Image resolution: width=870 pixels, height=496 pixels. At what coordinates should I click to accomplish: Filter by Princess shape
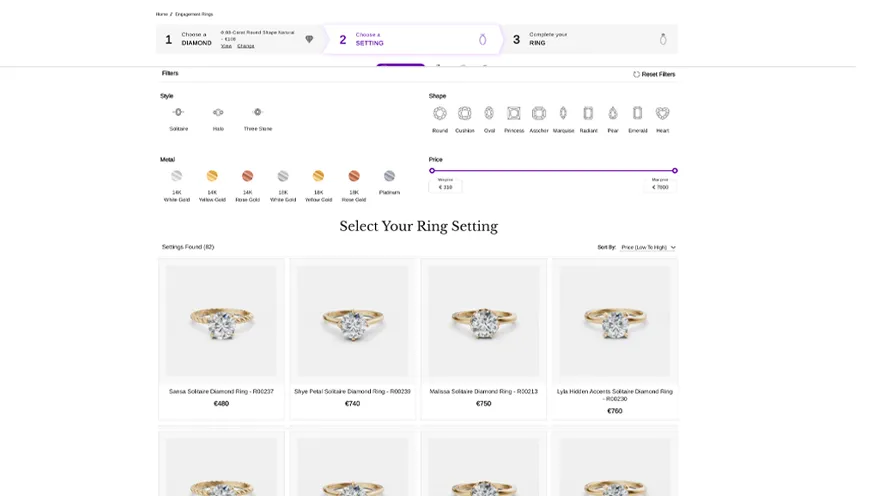click(x=514, y=114)
